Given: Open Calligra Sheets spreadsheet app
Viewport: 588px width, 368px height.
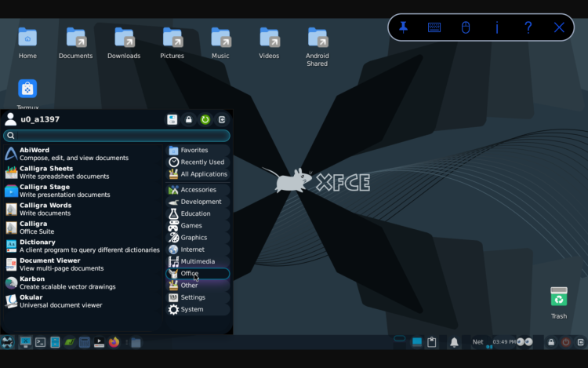Looking at the screenshot, I should point(82,172).
